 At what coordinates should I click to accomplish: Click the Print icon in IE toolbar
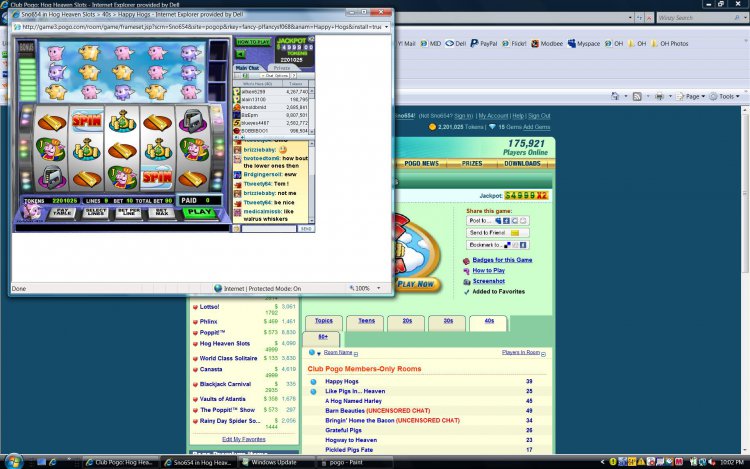(x=660, y=96)
